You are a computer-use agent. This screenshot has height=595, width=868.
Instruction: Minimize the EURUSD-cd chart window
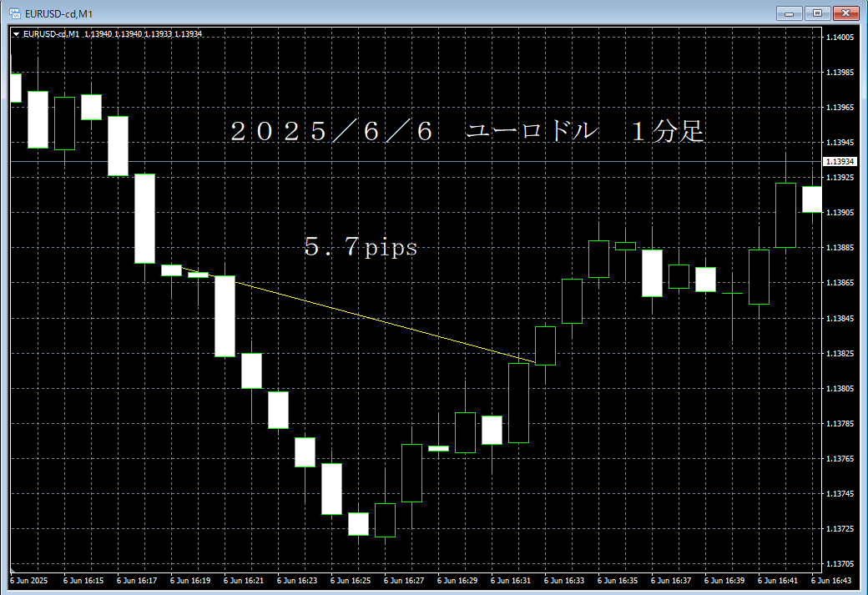coord(790,13)
